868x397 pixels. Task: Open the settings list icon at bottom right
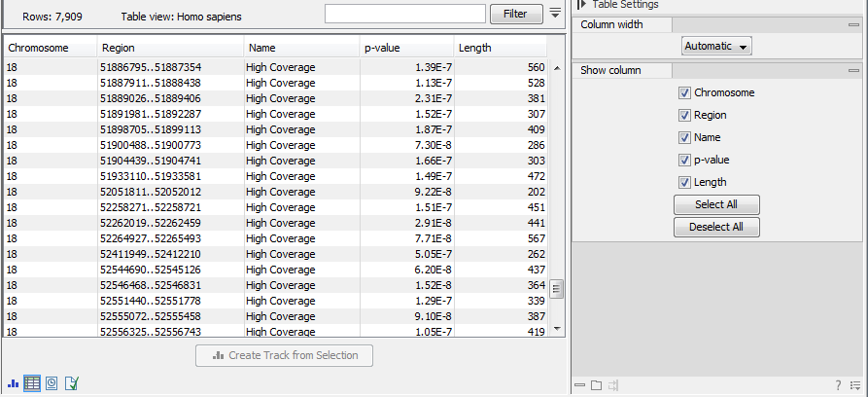[x=854, y=385]
